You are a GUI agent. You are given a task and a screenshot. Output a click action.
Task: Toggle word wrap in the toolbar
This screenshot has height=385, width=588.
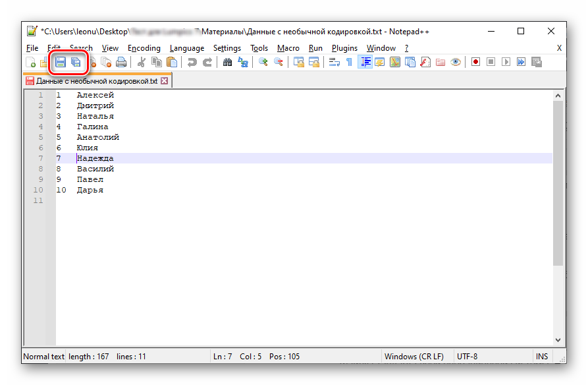click(x=334, y=62)
